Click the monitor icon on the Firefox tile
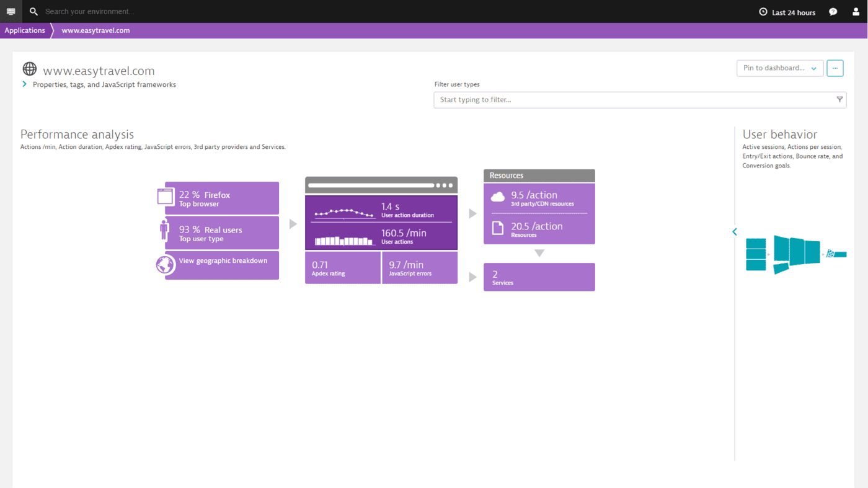 tap(165, 195)
